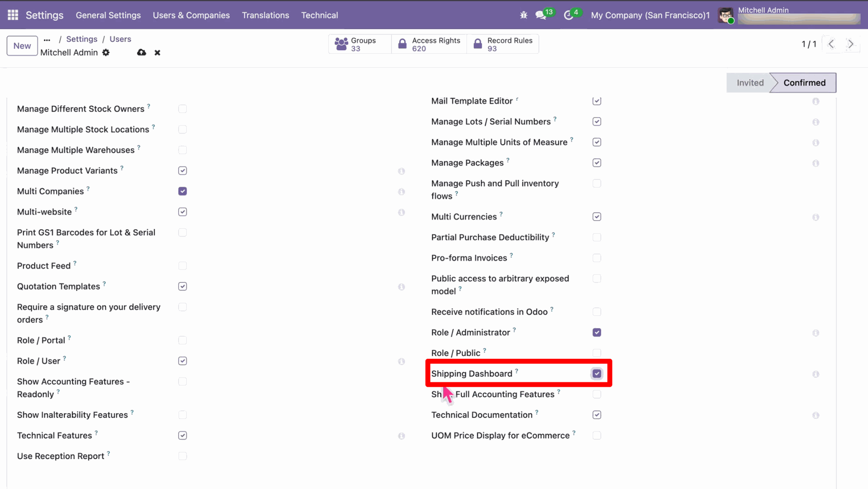Click the debug bug icon
868x489 pixels.
point(524,15)
